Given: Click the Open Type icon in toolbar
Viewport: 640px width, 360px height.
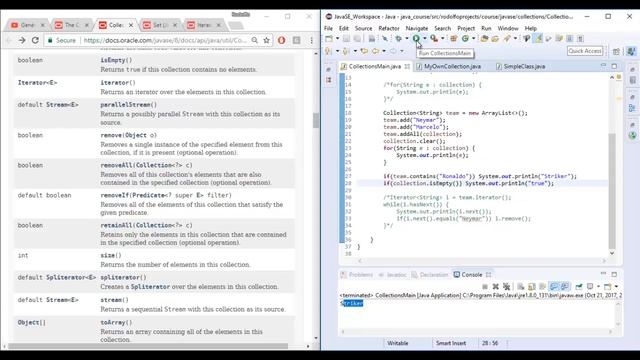Looking at the screenshot, I should [484, 38].
